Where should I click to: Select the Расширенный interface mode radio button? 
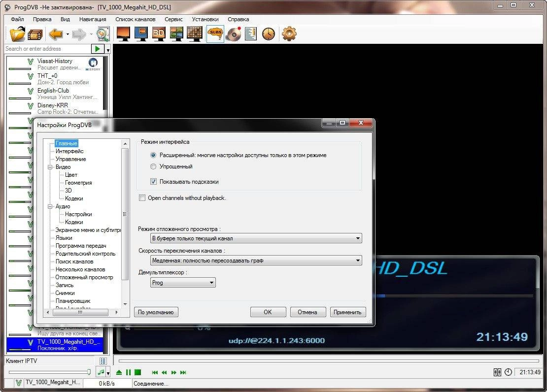click(x=153, y=155)
